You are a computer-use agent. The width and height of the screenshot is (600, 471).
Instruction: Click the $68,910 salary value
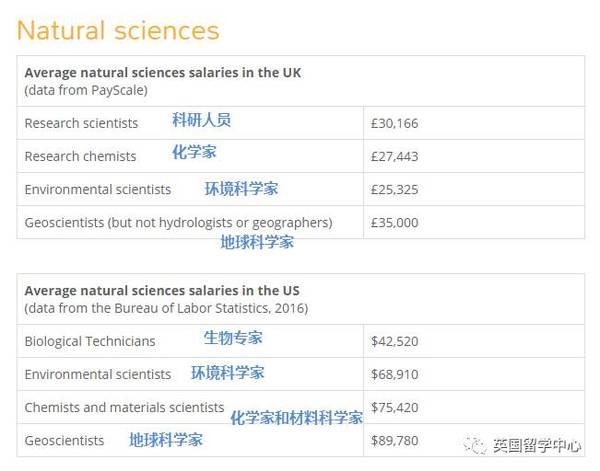tap(395, 374)
